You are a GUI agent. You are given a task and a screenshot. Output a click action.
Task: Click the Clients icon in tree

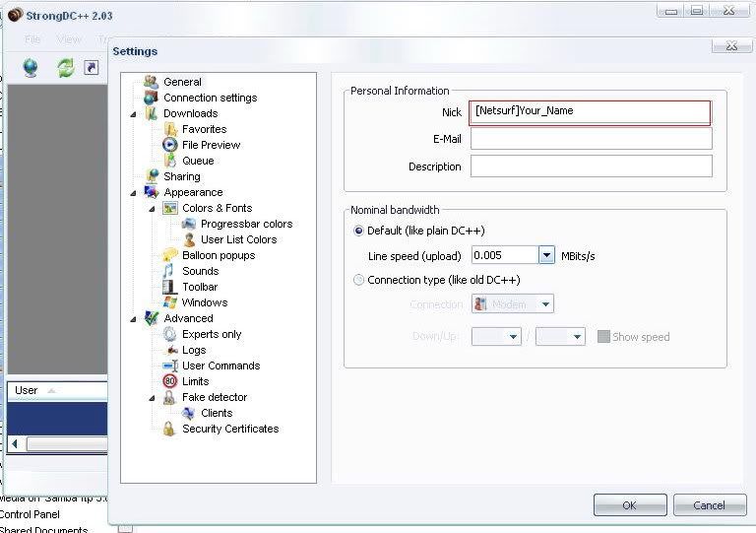coord(189,413)
